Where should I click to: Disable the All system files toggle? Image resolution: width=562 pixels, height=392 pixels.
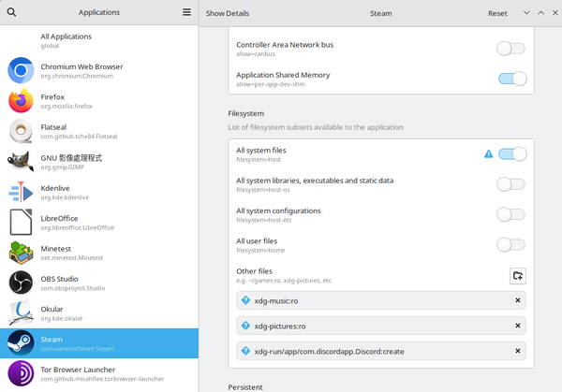(511, 153)
